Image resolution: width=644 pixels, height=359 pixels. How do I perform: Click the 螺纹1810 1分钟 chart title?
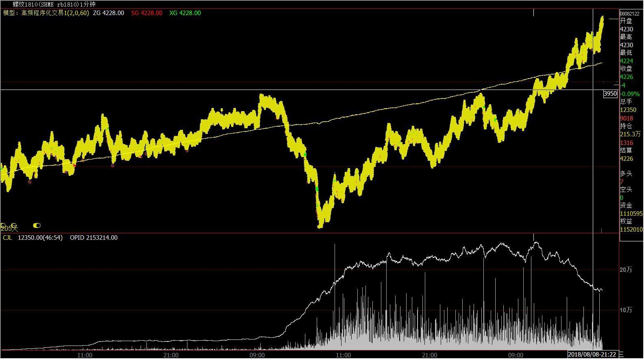point(54,4)
